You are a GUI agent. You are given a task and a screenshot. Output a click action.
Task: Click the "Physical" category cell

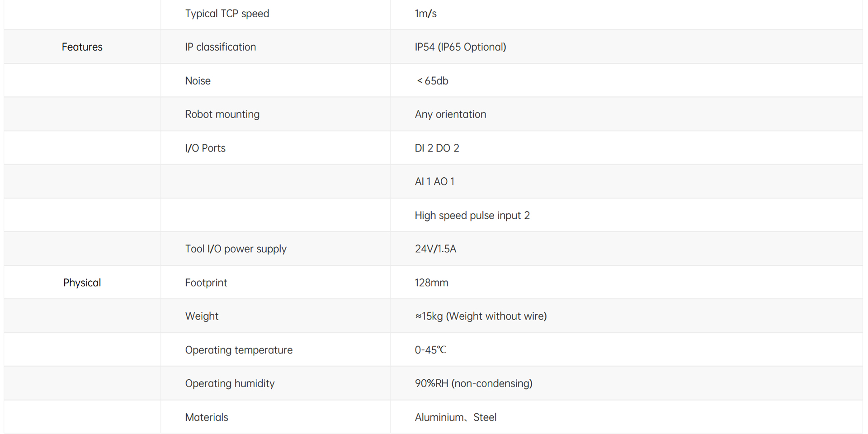[x=82, y=283]
